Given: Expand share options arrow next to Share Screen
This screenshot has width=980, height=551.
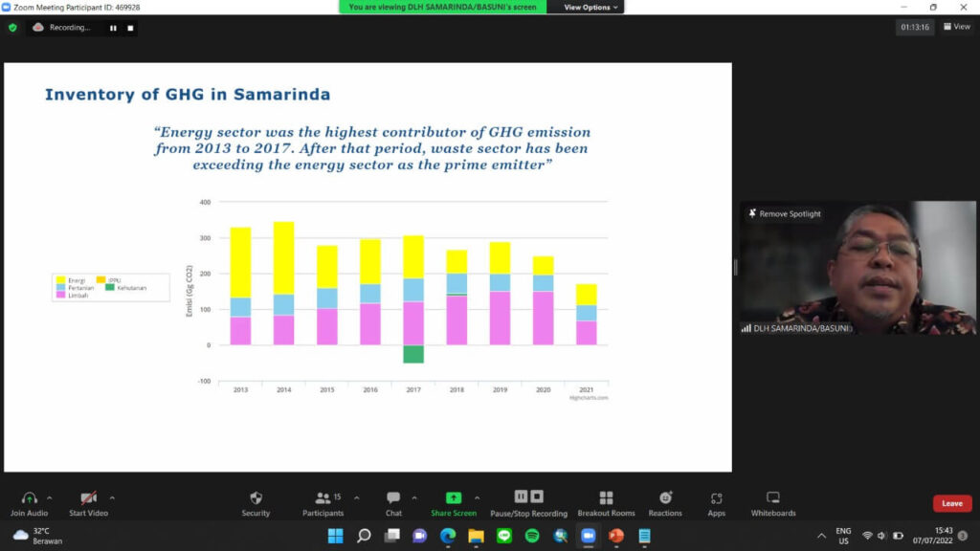Looking at the screenshot, I should coord(477,497).
